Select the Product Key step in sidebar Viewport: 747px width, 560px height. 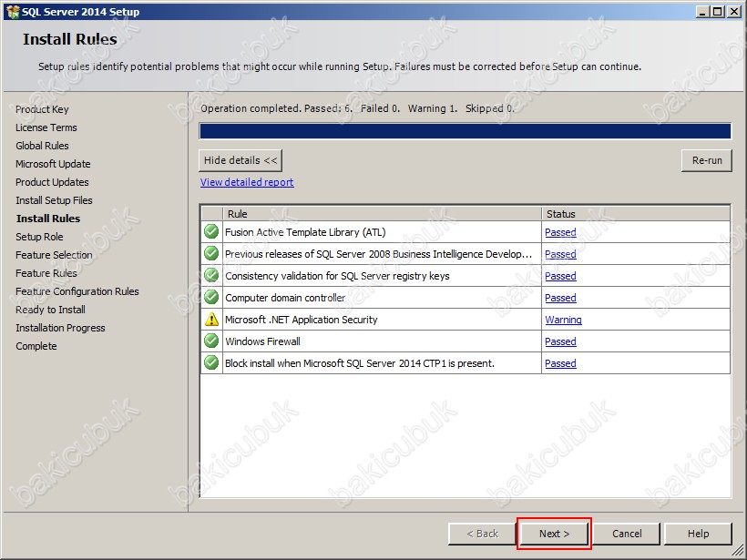click(42, 109)
